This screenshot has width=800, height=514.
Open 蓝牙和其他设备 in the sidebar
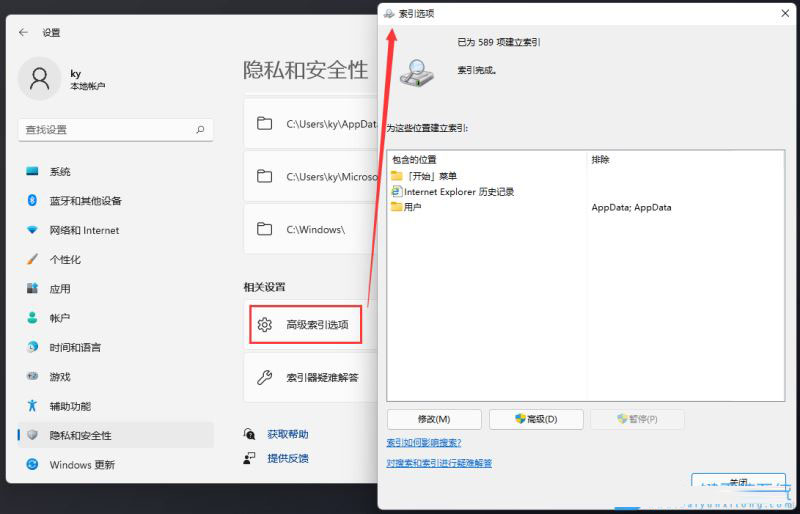coord(115,201)
